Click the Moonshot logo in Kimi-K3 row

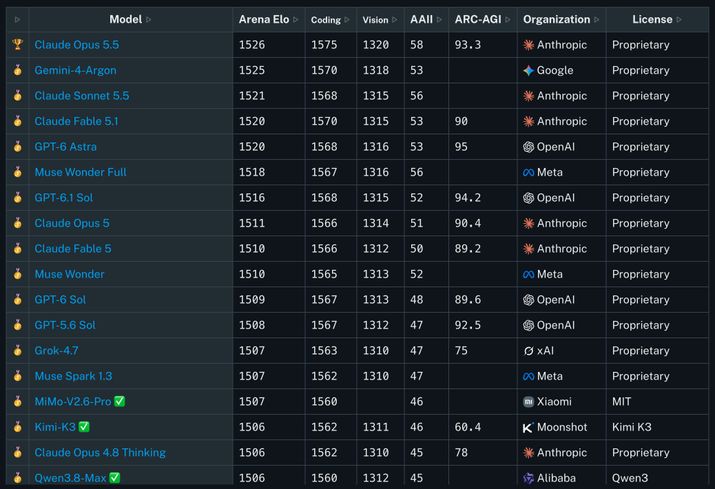pos(528,427)
